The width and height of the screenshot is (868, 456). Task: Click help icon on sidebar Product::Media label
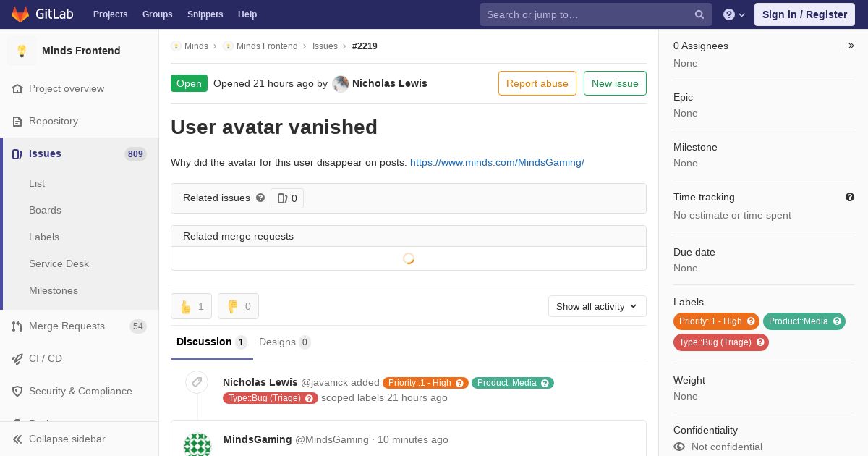[x=837, y=321]
